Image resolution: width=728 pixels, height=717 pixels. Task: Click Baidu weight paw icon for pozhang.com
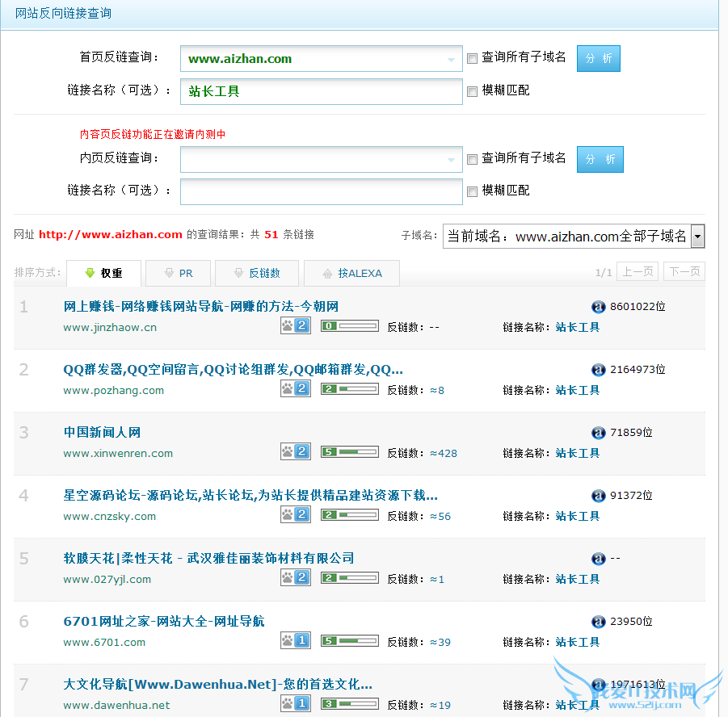tap(295, 388)
